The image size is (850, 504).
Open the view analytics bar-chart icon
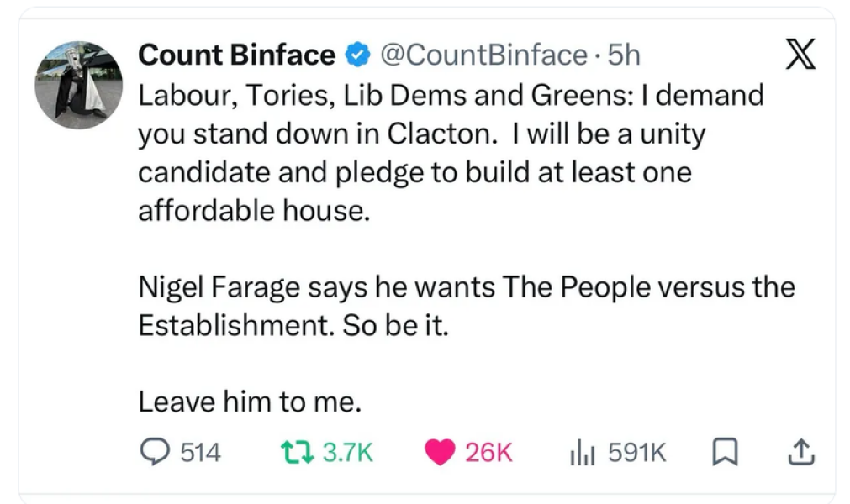coord(582,453)
